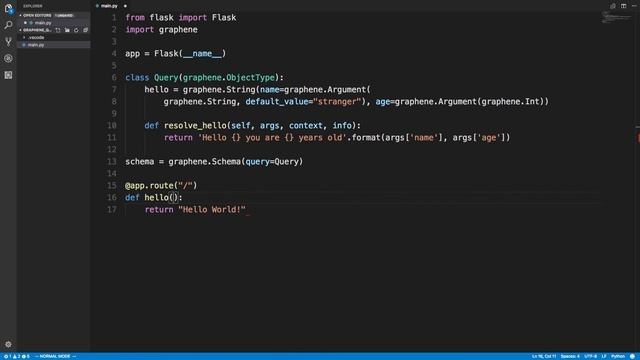Screen dimensions: 640x360
Task: Click on "Hello World!" string on line 17
Action: [x=212, y=210]
